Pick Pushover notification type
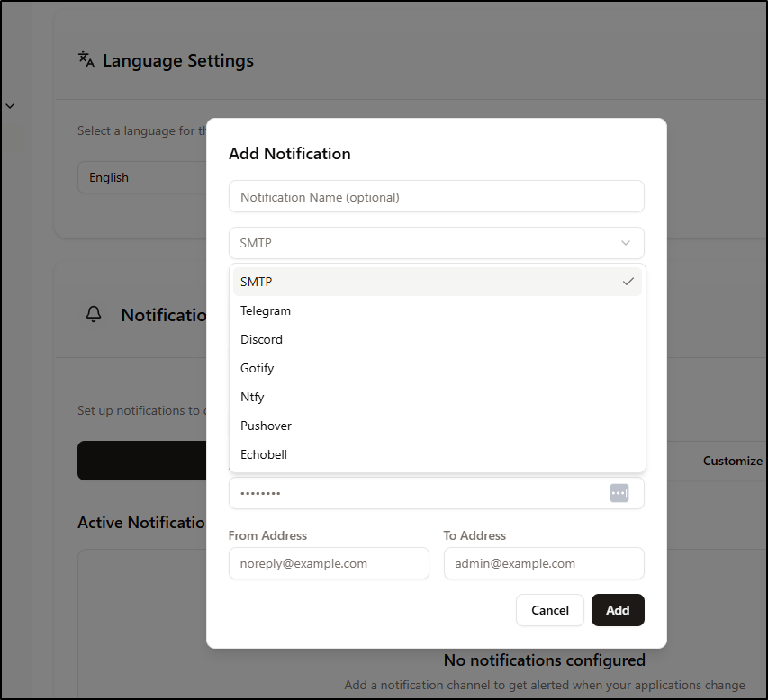768x700 pixels. click(x=437, y=426)
